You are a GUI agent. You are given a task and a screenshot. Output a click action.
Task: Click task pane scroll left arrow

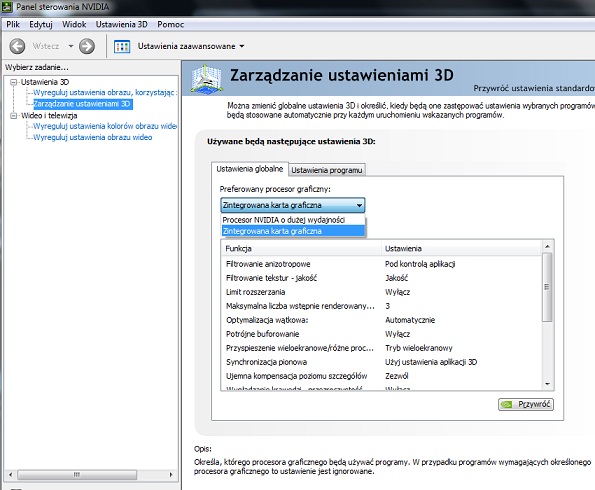click(x=11, y=474)
